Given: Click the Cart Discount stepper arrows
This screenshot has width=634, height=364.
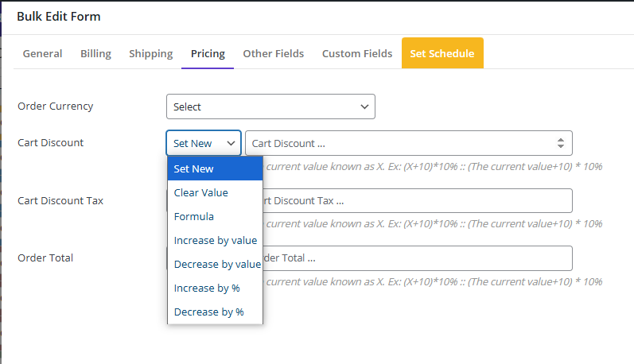Looking at the screenshot, I should 560,143.
